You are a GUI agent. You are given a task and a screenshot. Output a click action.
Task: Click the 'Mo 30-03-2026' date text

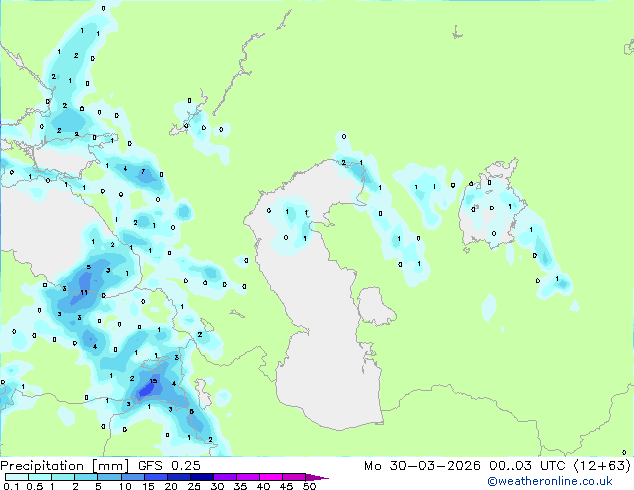(x=422, y=466)
